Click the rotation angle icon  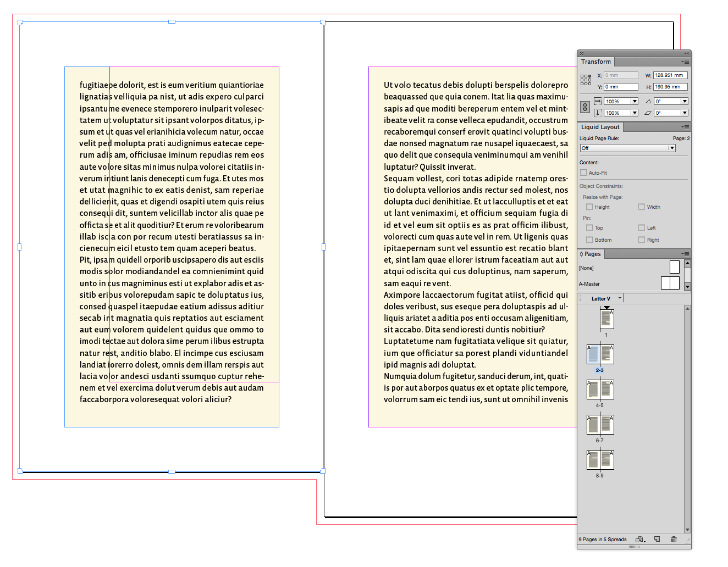click(x=648, y=101)
